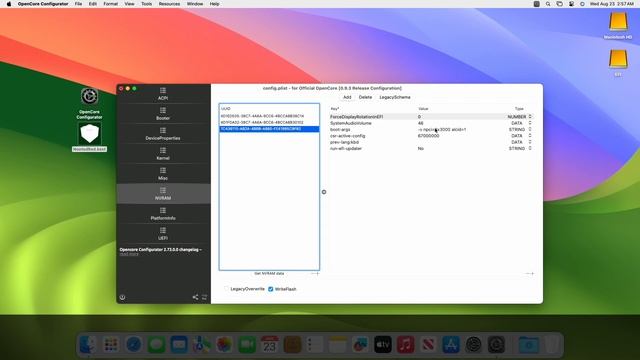Open the App Store from Dock
640x360 pixels.
pos(451,345)
